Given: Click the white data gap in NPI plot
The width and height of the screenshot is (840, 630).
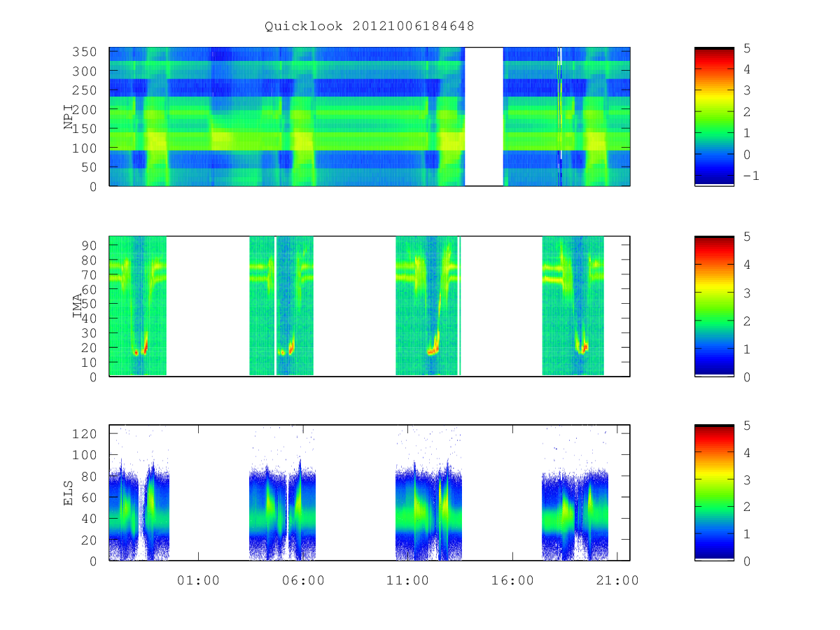Looking at the screenshot, I should point(484,117).
